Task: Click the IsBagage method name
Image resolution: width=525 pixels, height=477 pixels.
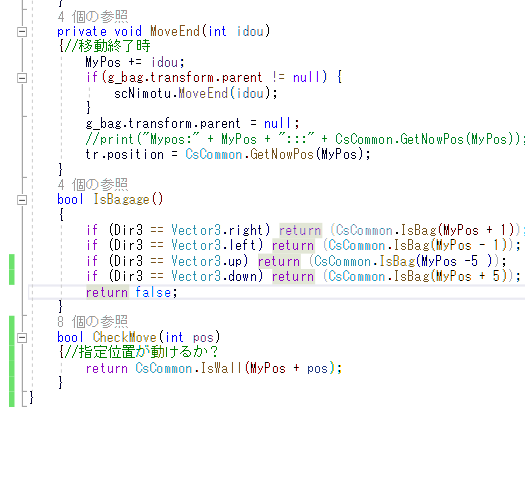Action: (x=121, y=200)
